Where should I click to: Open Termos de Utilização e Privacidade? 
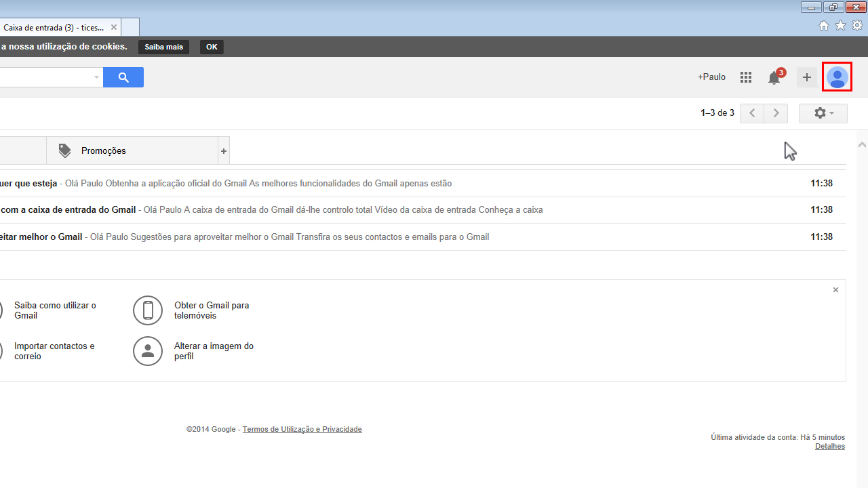tap(302, 429)
